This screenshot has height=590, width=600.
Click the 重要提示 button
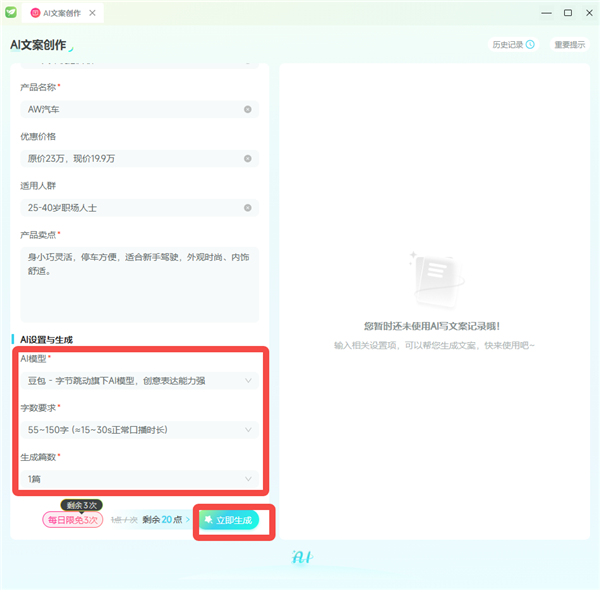pos(570,45)
